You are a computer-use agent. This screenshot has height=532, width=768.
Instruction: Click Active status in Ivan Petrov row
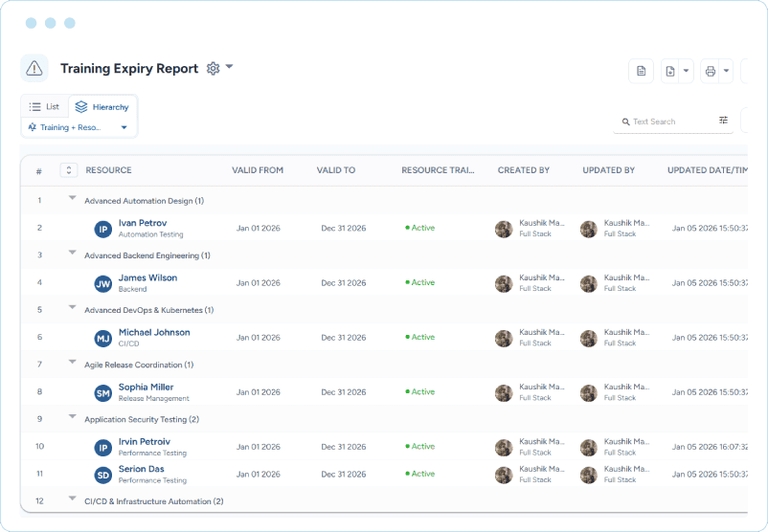pyautogui.click(x=420, y=228)
